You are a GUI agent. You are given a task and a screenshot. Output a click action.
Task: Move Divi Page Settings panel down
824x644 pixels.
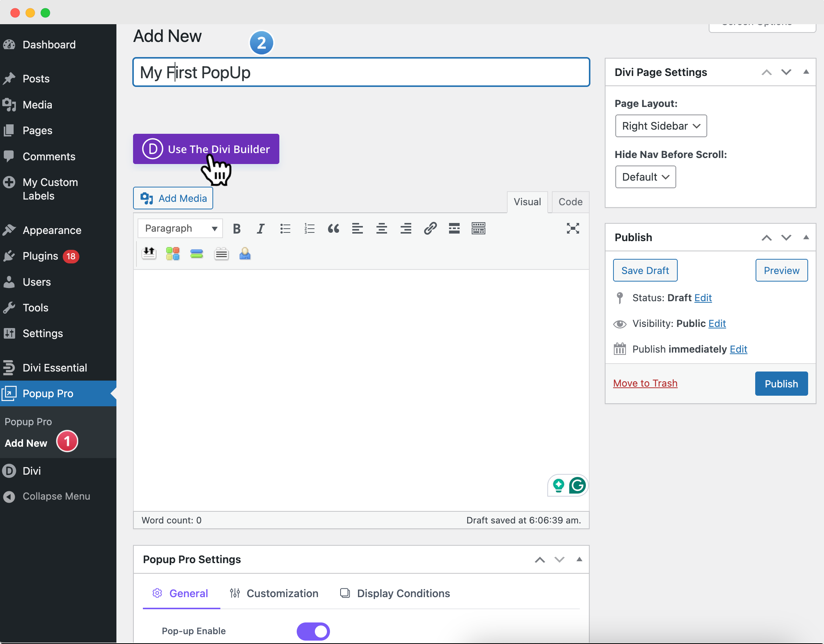pyautogui.click(x=786, y=72)
